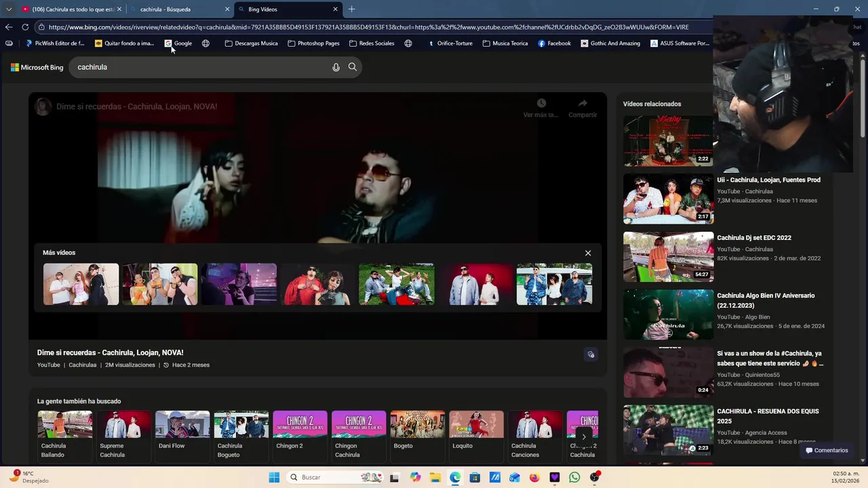868x488 pixels.
Task: Open the Microsoft Bing logo link
Action: tap(37, 67)
